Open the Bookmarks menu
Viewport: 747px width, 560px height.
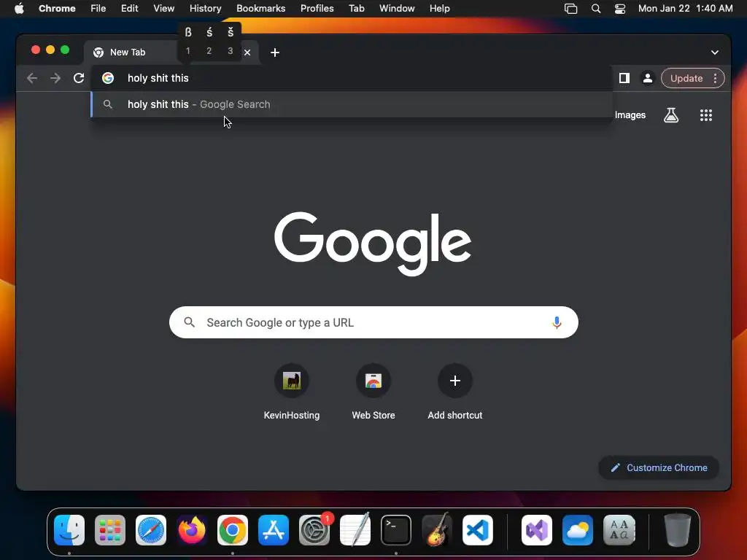260,9
